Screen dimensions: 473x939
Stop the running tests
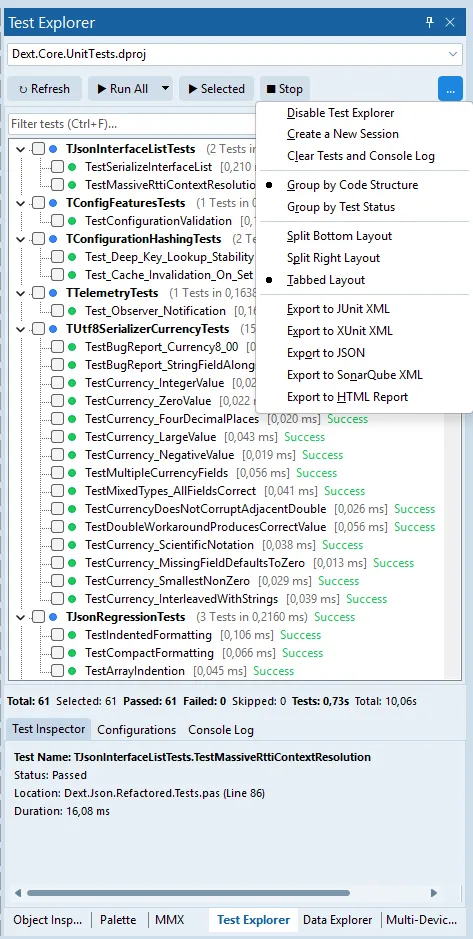point(284,89)
